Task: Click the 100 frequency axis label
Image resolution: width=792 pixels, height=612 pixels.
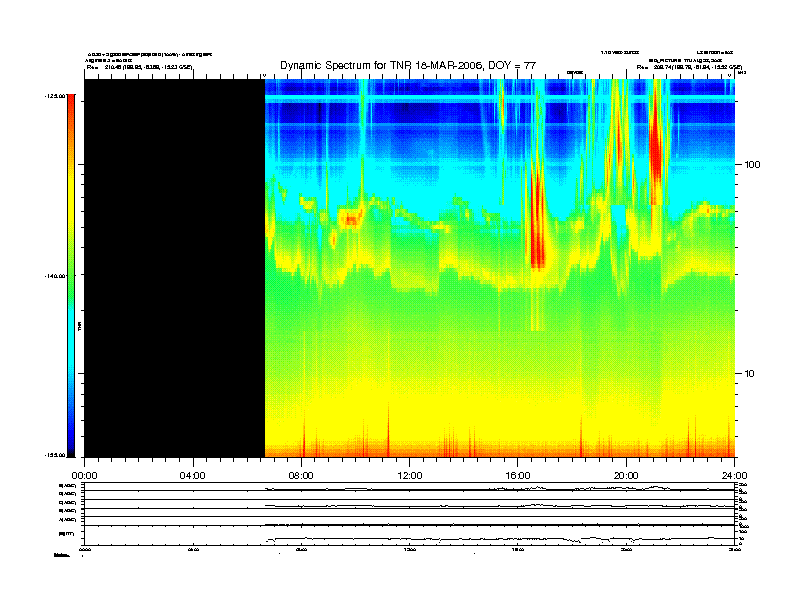Action: [x=752, y=165]
